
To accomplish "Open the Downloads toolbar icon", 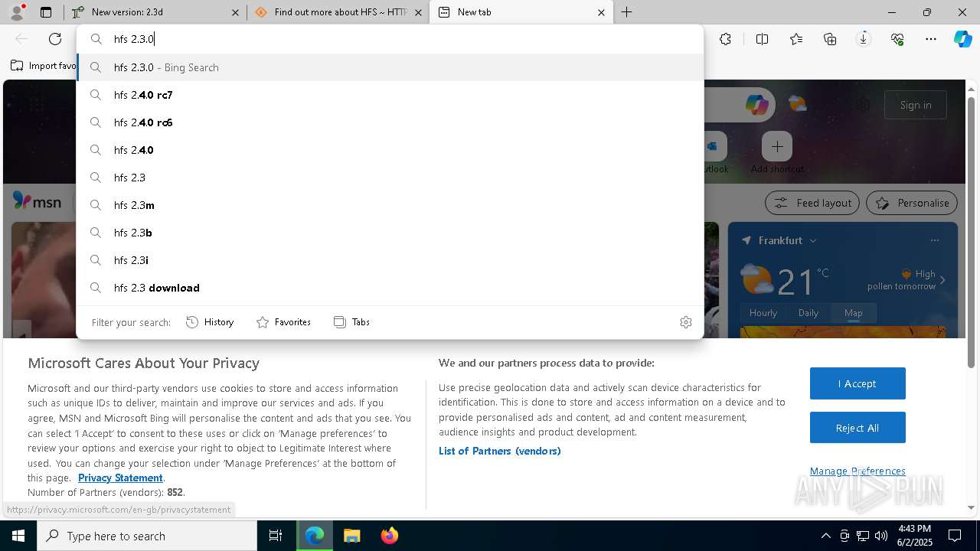I will [x=864, y=39].
